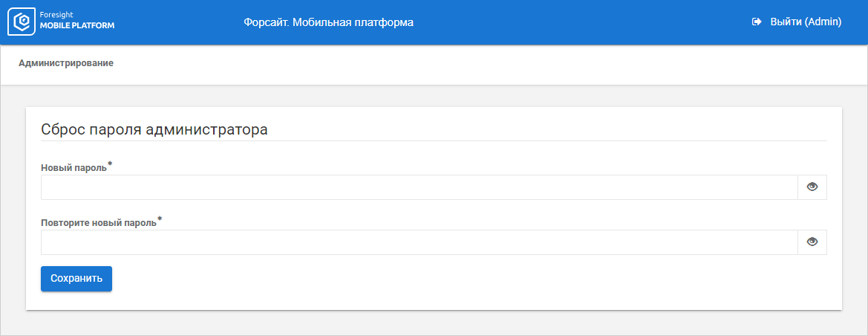Screen dimensions: 868x336
Task: Click the Форсайт. Мобильная платформа header title
Action: pyautogui.click(x=328, y=22)
